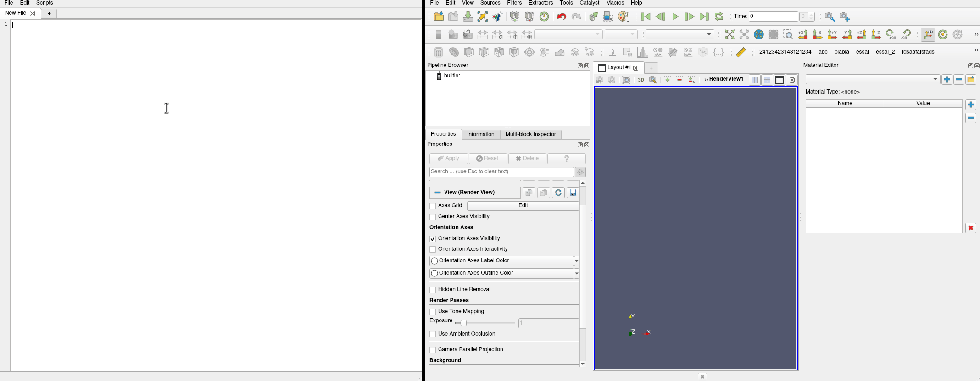Enable Orientation Axes Interactivity checkbox
The image size is (980, 381).
point(433,250)
